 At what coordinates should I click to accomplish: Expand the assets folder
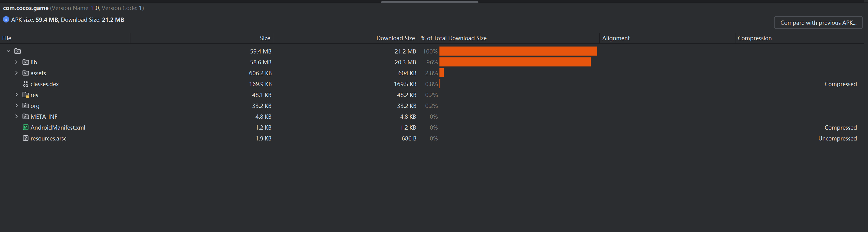click(x=16, y=73)
